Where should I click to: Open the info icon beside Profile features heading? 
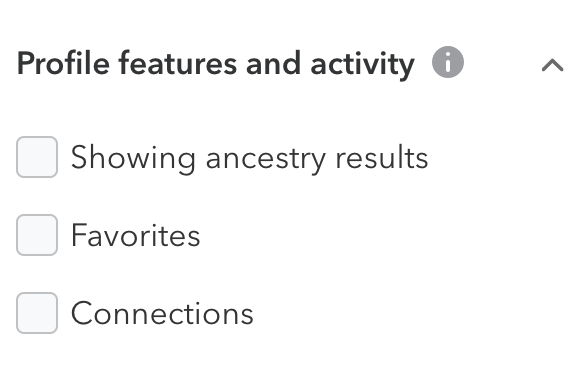point(448,62)
